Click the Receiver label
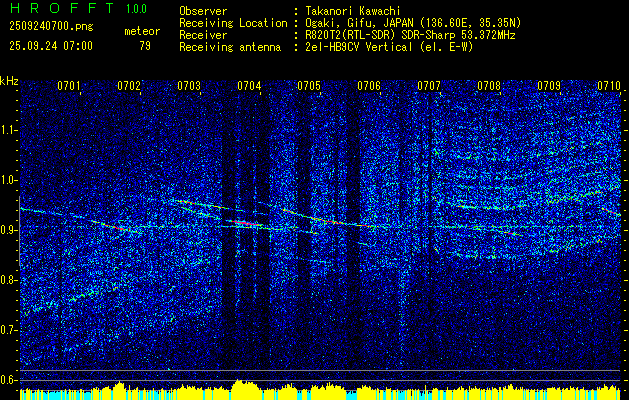Screen dimensions: 629x400 [203, 35]
